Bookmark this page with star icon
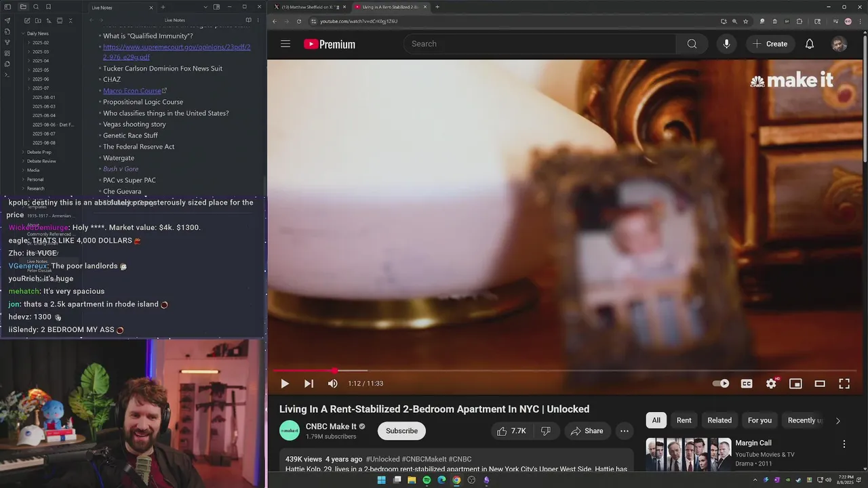Viewport: 868px width, 488px height. 746,21
